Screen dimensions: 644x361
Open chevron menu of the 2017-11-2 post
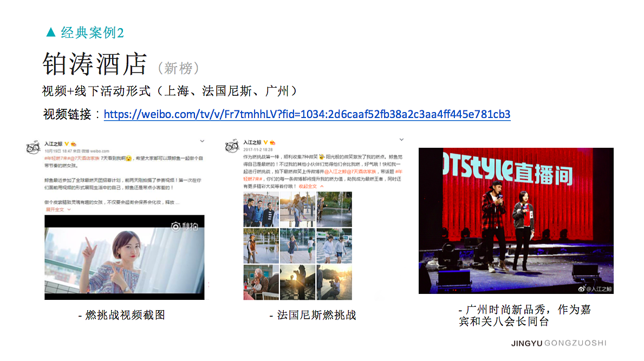(401, 140)
